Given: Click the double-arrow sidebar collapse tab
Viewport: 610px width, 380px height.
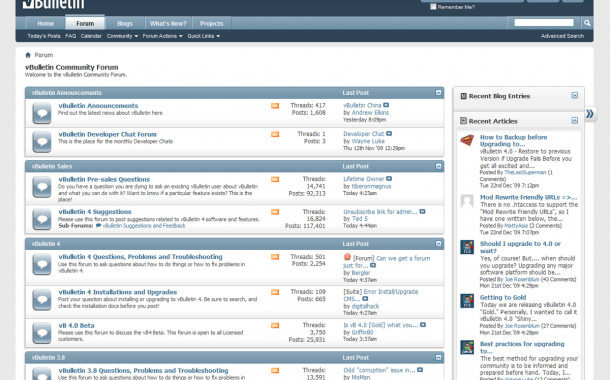Looking at the screenshot, I should pyautogui.click(x=590, y=114).
